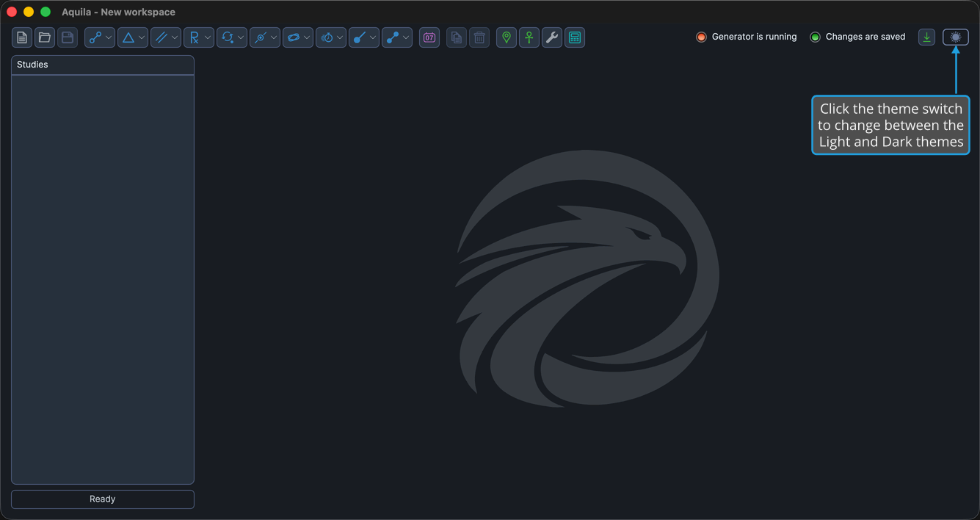Select the thick two-dot link tool icon
980x520 pixels.
pos(392,37)
